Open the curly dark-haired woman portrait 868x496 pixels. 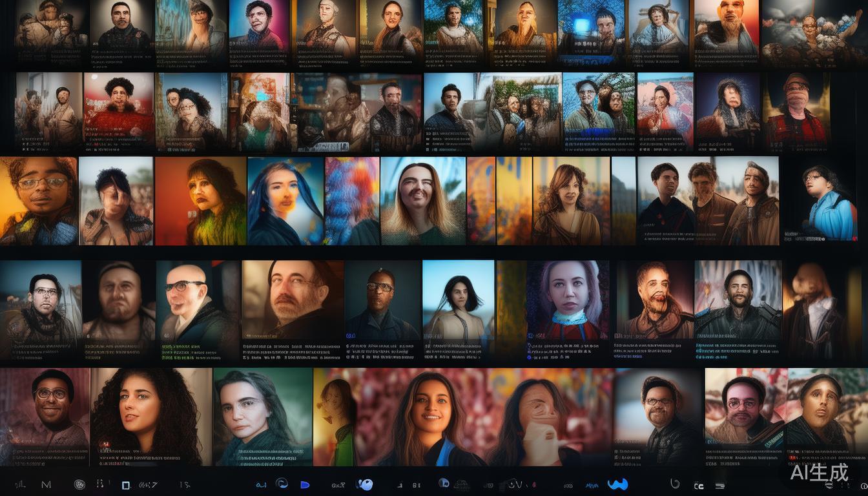coord(151,417)
